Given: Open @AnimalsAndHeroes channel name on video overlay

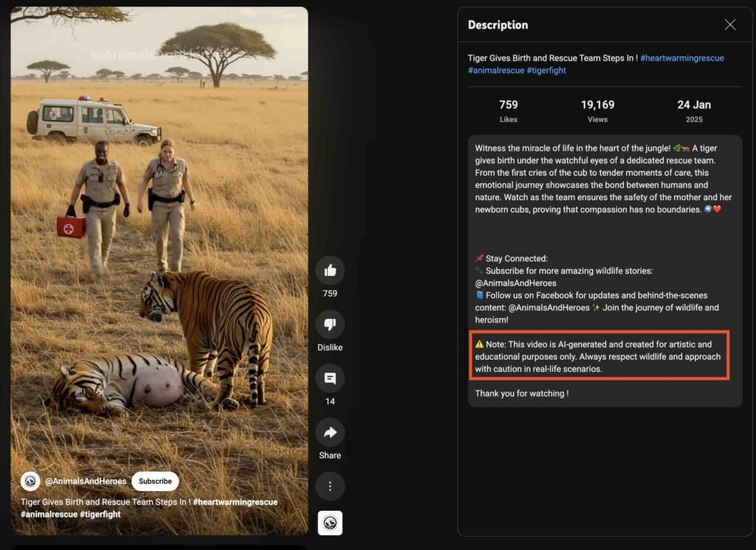Looking at the screenshot, I should tap(86, 481).
